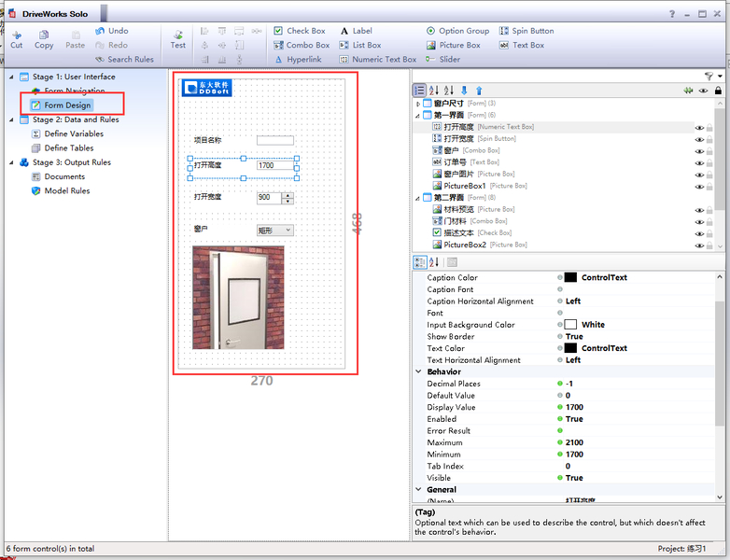The width and height of the screenshot is (730, 560).
Task: Click the Slider control icon
Action: point(430,59)
